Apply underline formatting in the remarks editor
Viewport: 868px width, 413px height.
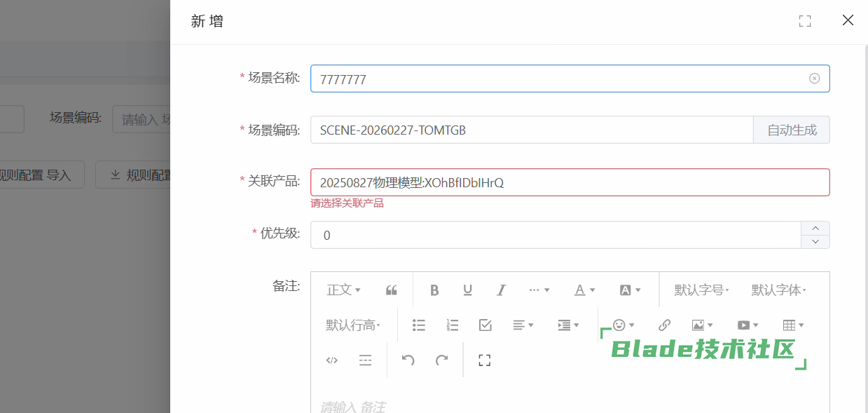pyautogui.click(x=467, y=289)
